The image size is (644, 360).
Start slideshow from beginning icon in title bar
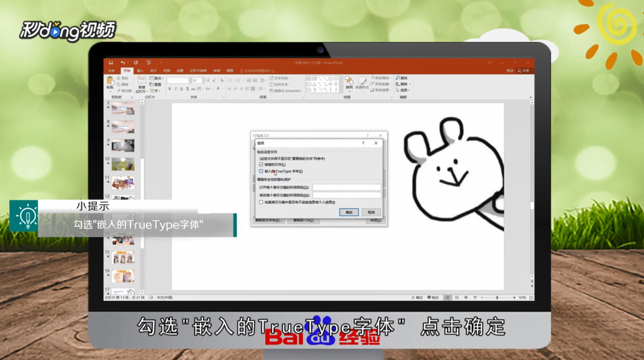(149, 63)
